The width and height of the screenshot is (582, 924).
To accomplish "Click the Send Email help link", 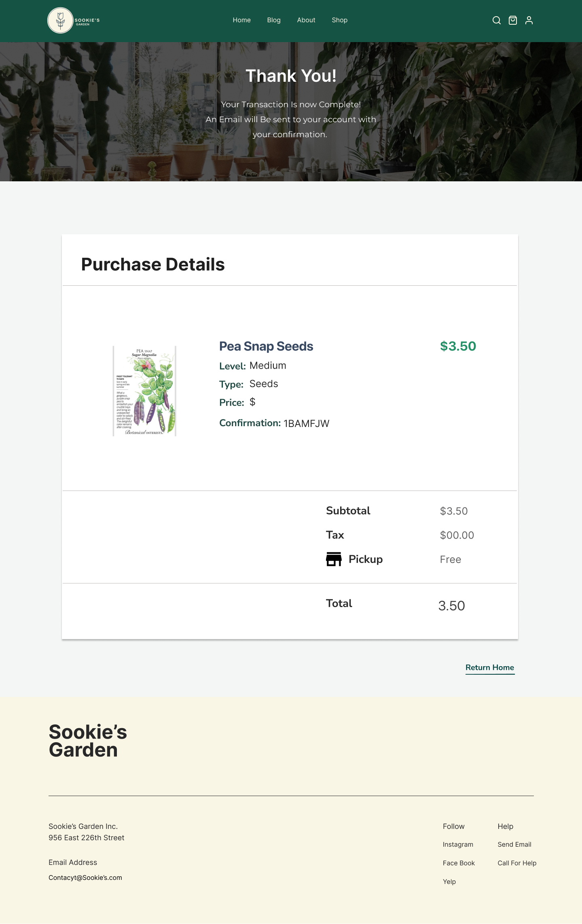I will [514, 844].
